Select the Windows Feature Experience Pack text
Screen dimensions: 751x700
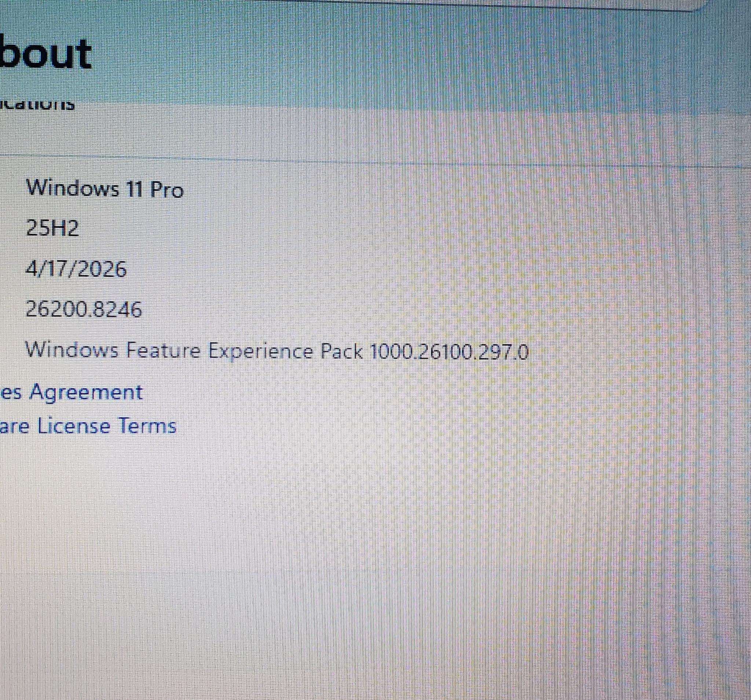(276, 351)
